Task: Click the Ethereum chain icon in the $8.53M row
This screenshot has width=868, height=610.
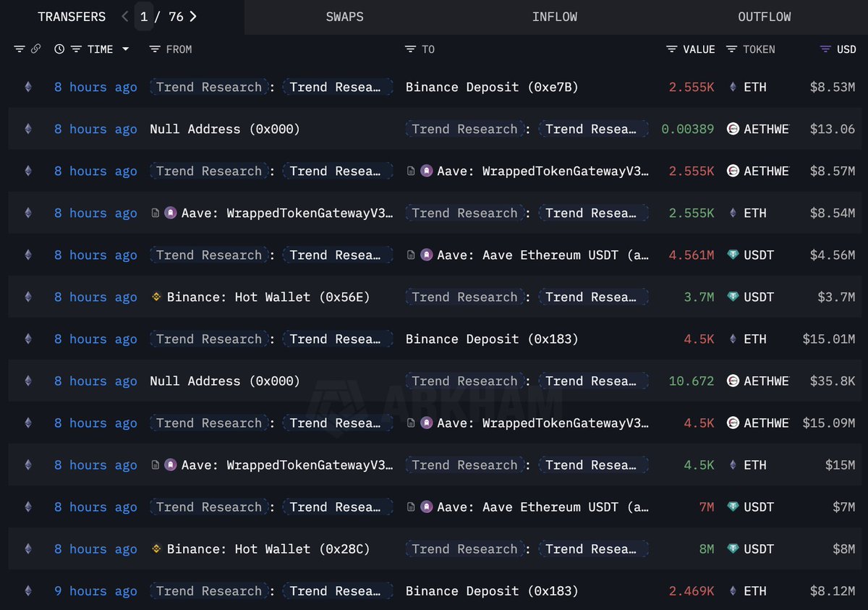Action: pos(28,87)
